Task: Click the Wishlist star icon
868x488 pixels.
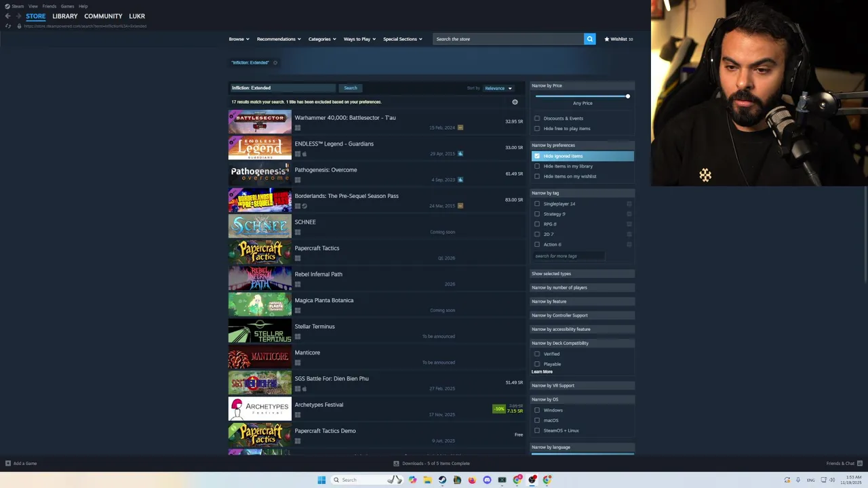Action: pyautogui.click(x=607, y=39)
